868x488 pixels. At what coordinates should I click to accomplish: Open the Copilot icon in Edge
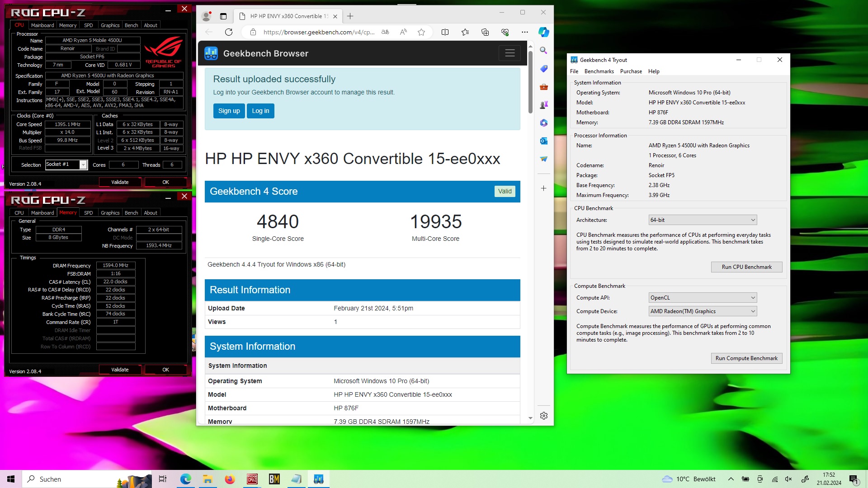544,32
